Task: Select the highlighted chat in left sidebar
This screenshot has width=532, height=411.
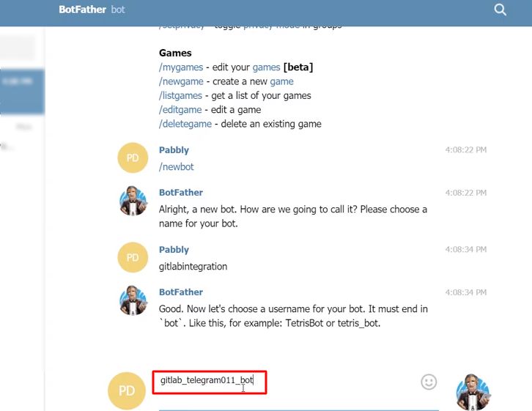Action: 23,92
